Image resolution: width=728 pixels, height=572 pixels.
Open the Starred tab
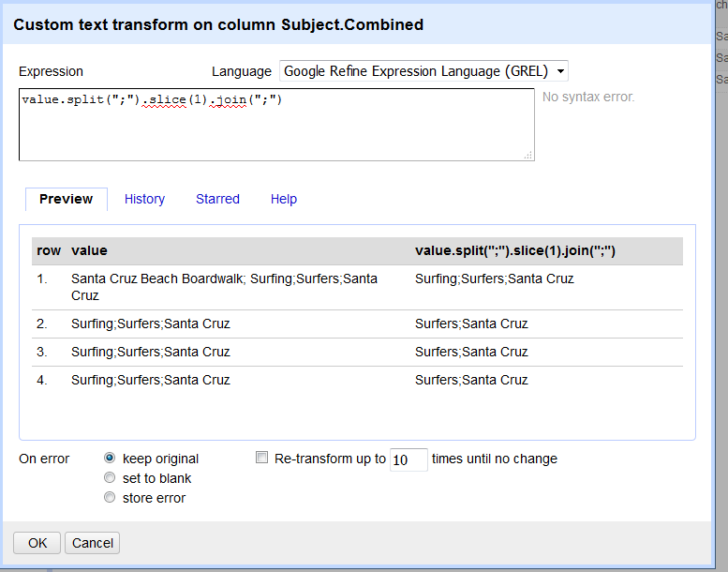217,199
